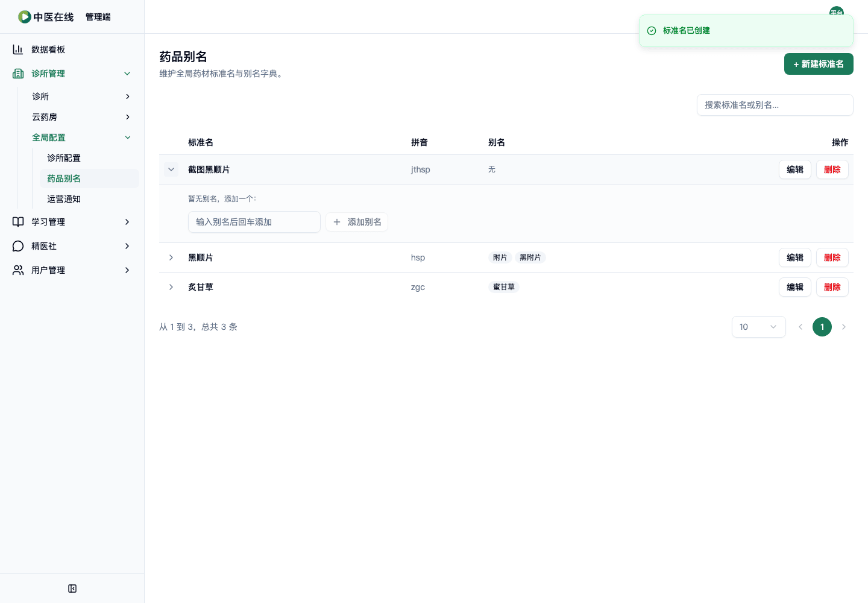
Task: Click the plus icon in 添加别名 button
Action: click(x=337, y=222)
